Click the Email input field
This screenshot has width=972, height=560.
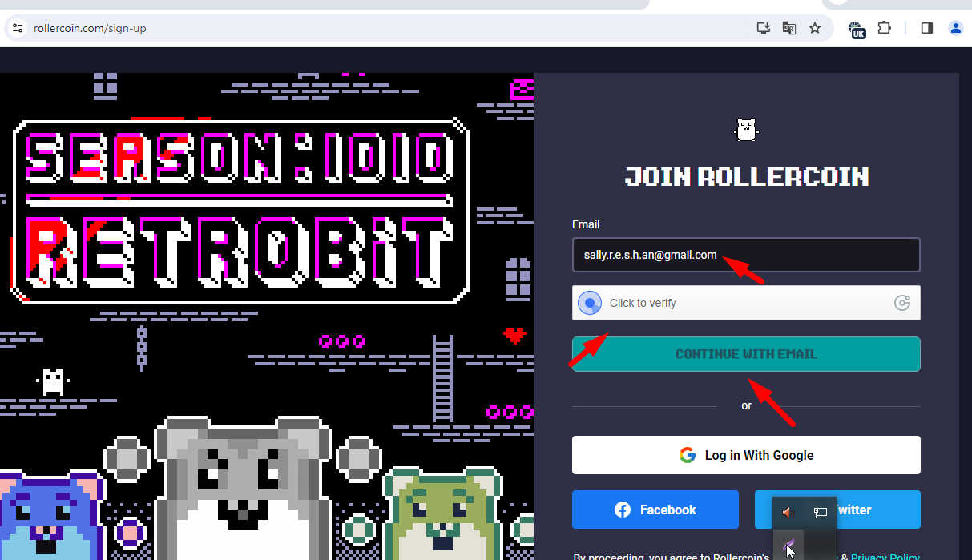(x=746, y=255)
